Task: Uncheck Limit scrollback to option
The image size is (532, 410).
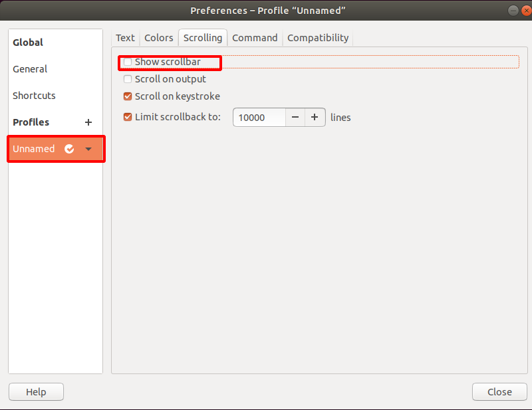Action: [128, 118]
